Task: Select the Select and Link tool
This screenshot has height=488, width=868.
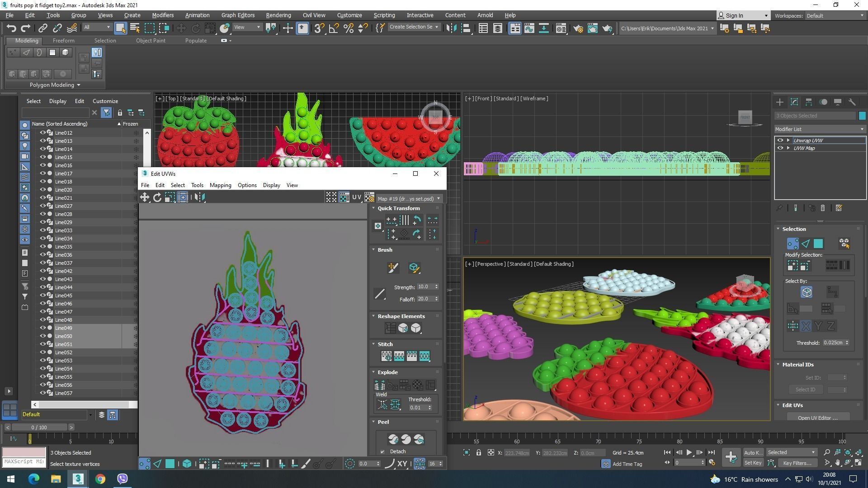Action: (42, 28)
